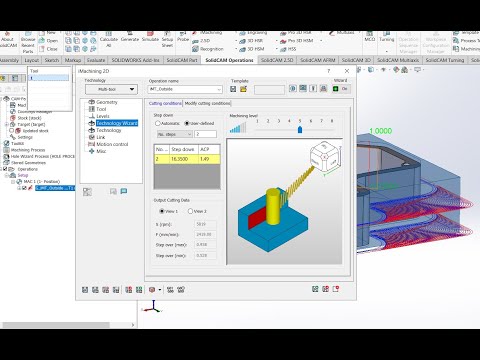Screen dimensions: 480x360
Task: Click the Machining level slider handle
Action: pyautogui.click(x=300, y=130)
